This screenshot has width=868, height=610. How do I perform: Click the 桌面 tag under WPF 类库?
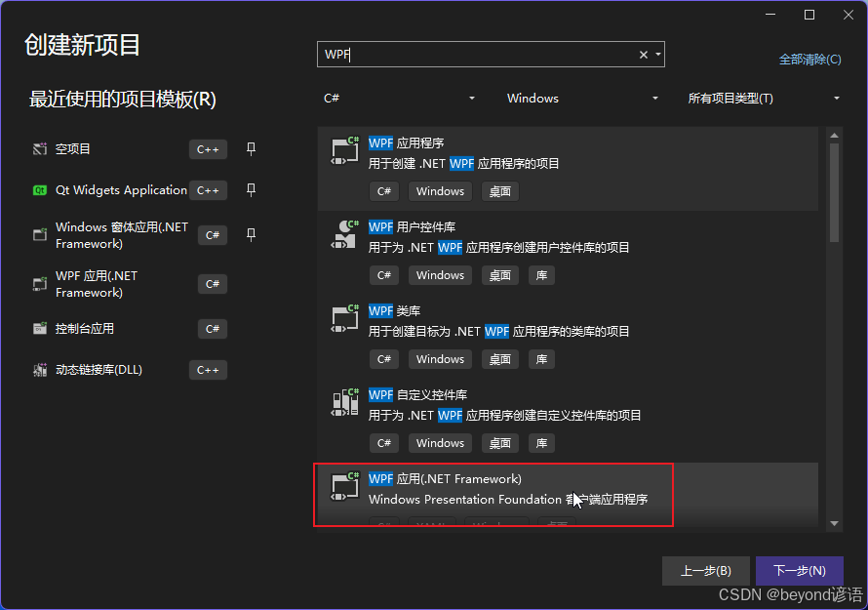(x=500, y=359)
